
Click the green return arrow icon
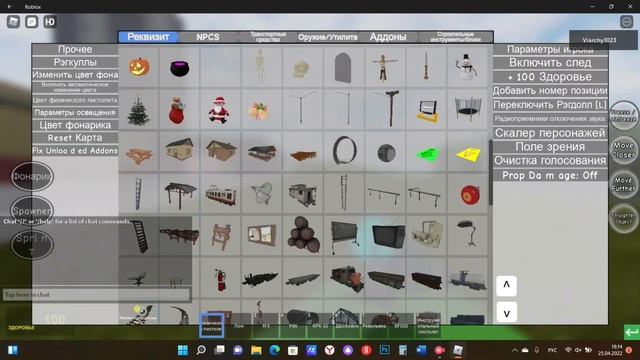[631, 332]
